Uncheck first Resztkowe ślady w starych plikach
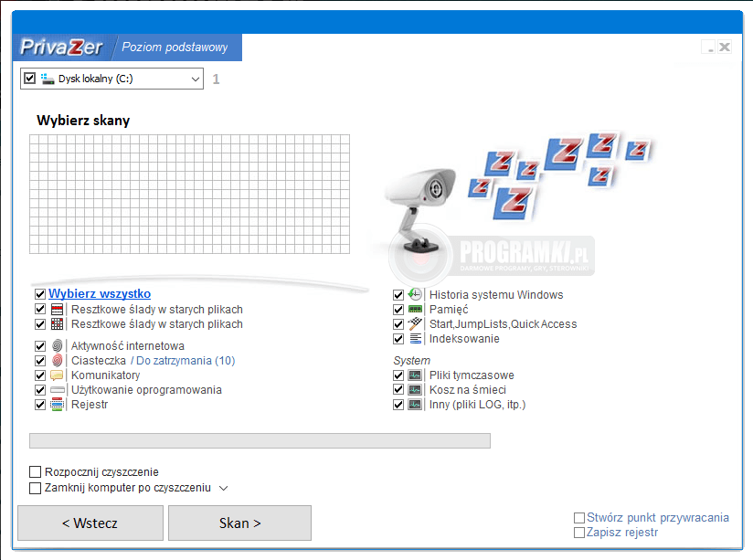This screenshot has width=753, height=560. 40,310
